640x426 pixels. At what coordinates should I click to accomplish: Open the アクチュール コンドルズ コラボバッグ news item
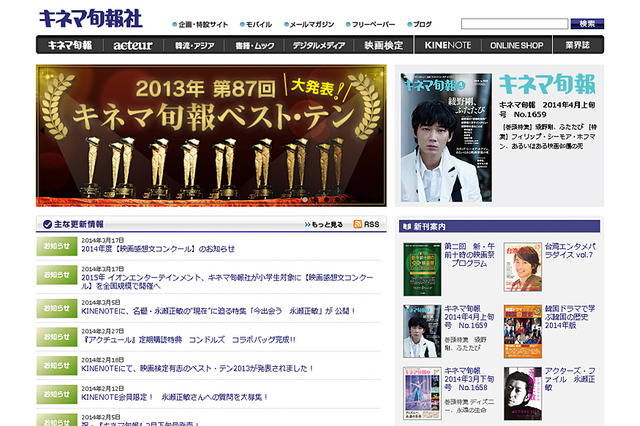click(189, 339)
